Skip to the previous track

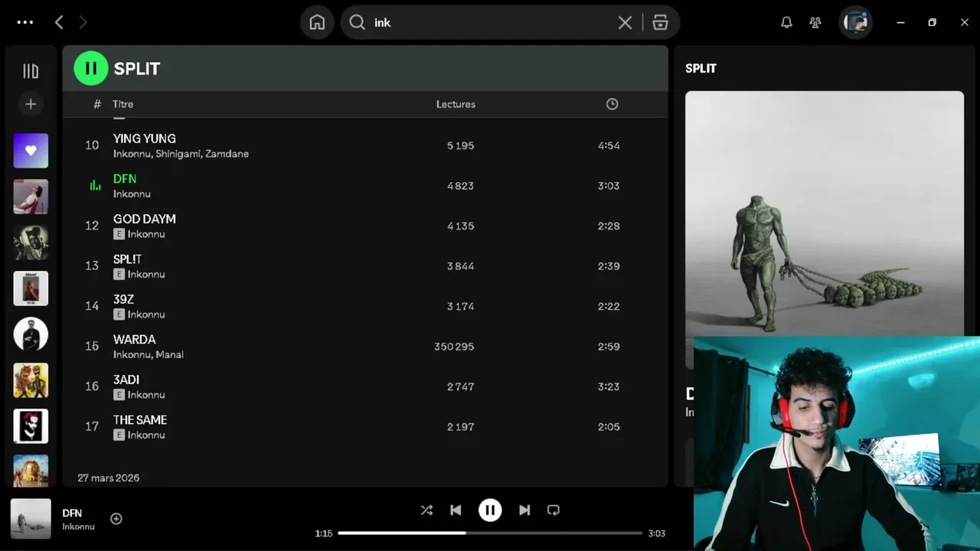pos(456,510)
